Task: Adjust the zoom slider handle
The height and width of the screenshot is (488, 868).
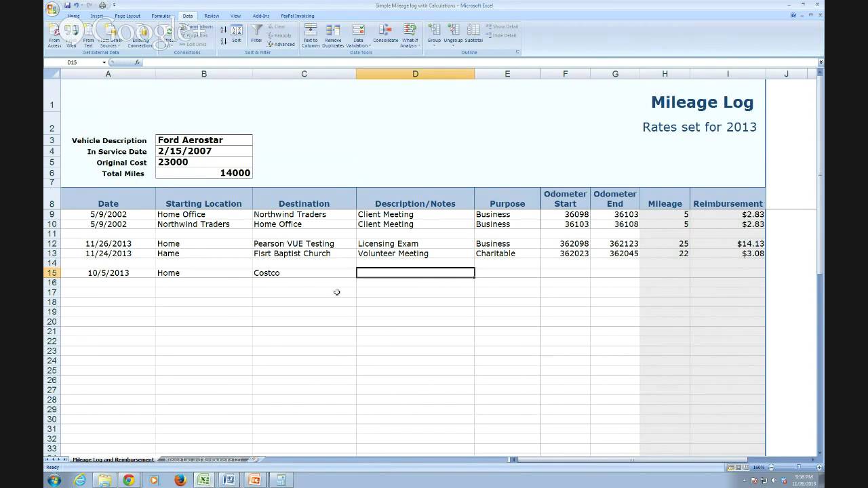Action: 798,468
